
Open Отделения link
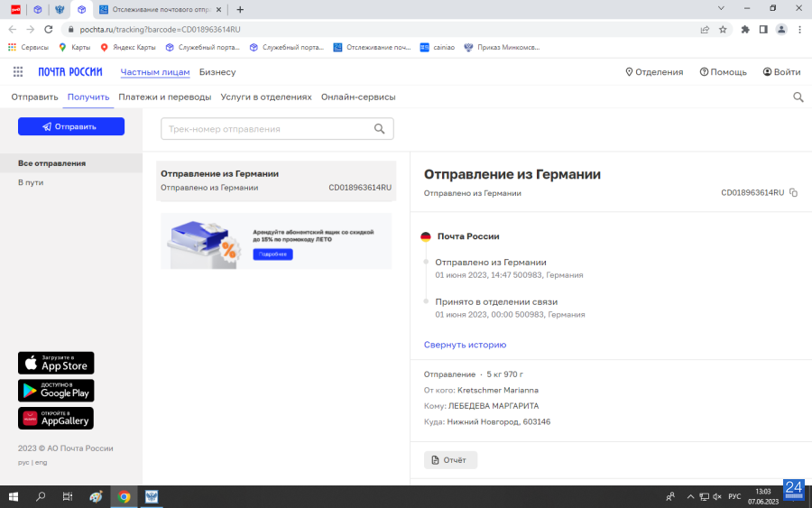click(x=654, y=72)
